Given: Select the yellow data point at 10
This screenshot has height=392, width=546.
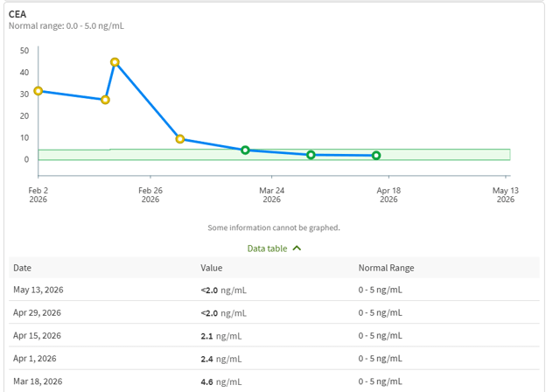Looking at the screenshot, I should (180, 139).
